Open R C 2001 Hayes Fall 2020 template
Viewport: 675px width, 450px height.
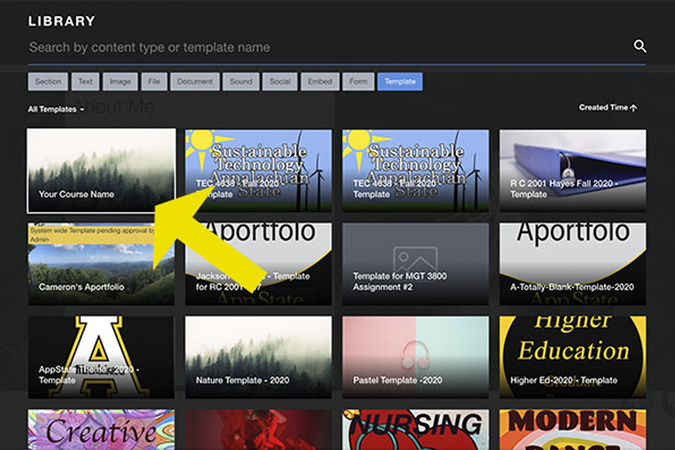pyautogui.click(x=573, y=171)
